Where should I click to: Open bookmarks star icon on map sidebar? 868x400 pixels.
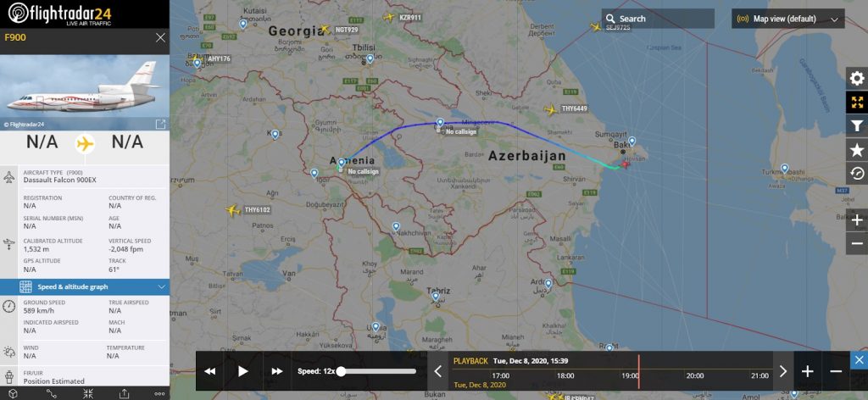click(x=856, y=149)
